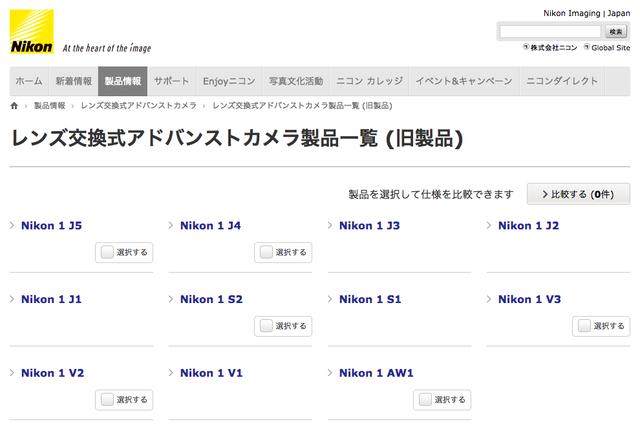Screen dimensions: 640x440
Task: Open the Nikon 1 V2 product link
Action: [53, 373]
